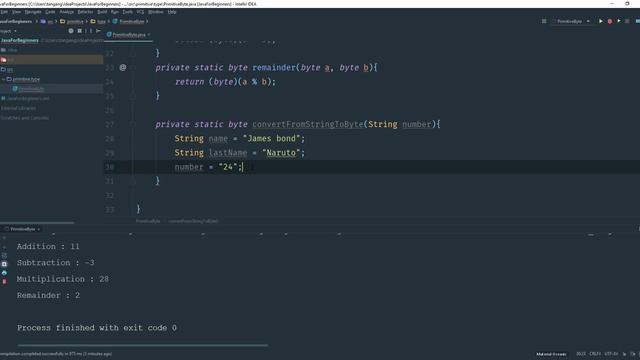Click PrimitiveByte in the navigation breadcrumb
The image size is (640, 360).
click(x=129, y=21)
